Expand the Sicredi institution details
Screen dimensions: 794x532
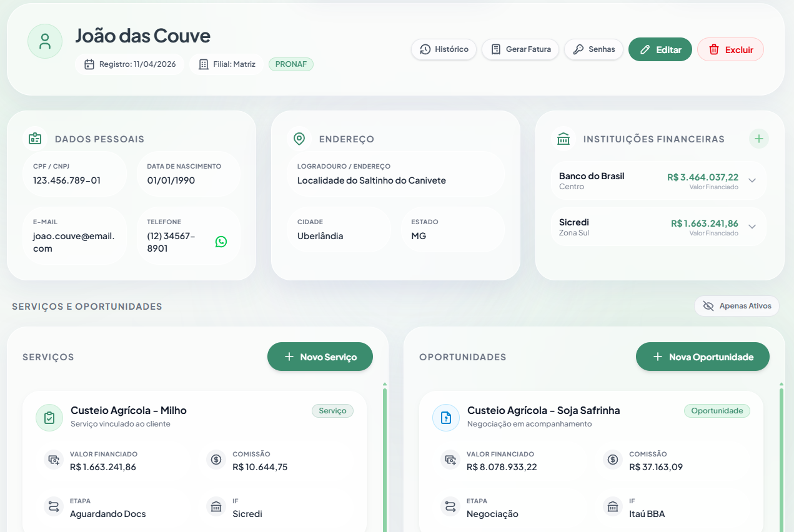click(x=753, y=227)
